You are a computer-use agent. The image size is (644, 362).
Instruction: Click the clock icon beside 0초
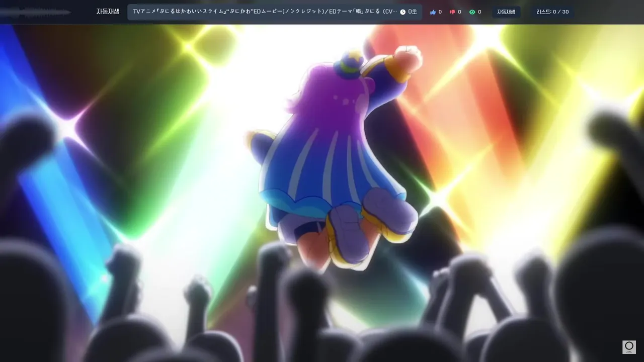coord(403,12)
